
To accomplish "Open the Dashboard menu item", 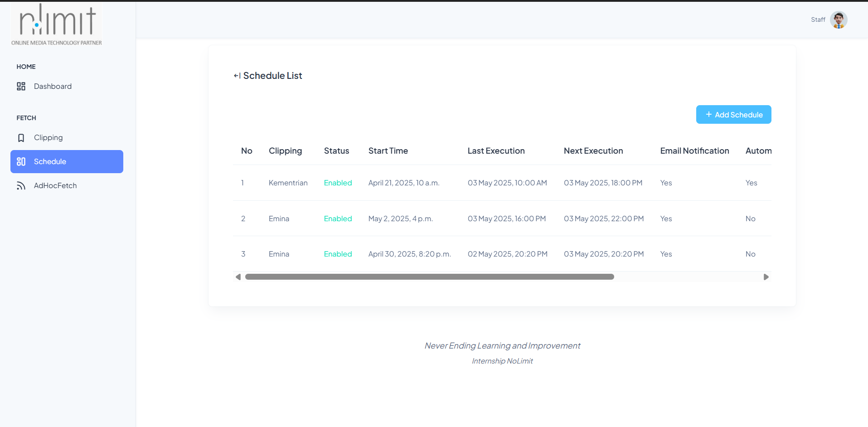I will 53,86.
